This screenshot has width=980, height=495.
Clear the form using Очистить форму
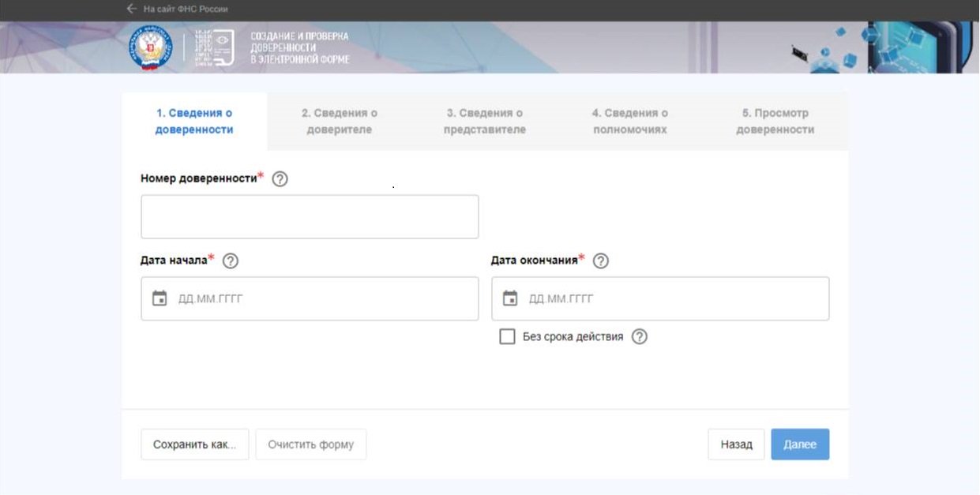coord(310,444)
